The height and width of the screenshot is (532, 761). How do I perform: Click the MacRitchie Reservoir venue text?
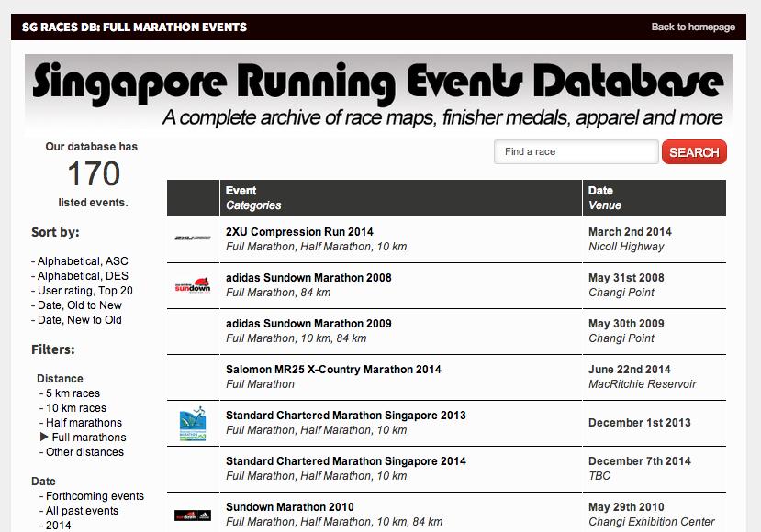[x=642, y=384]
